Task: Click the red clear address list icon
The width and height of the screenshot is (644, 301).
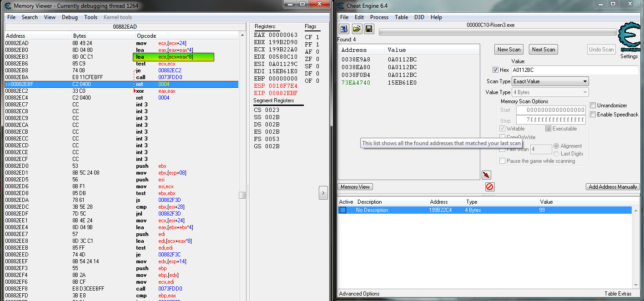Action: coord(490,187)
